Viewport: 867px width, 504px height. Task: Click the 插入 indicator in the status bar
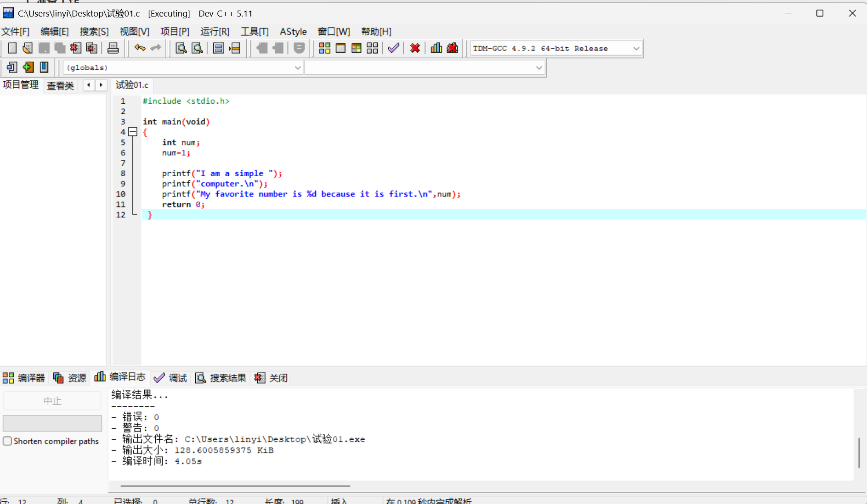(339, 501)
